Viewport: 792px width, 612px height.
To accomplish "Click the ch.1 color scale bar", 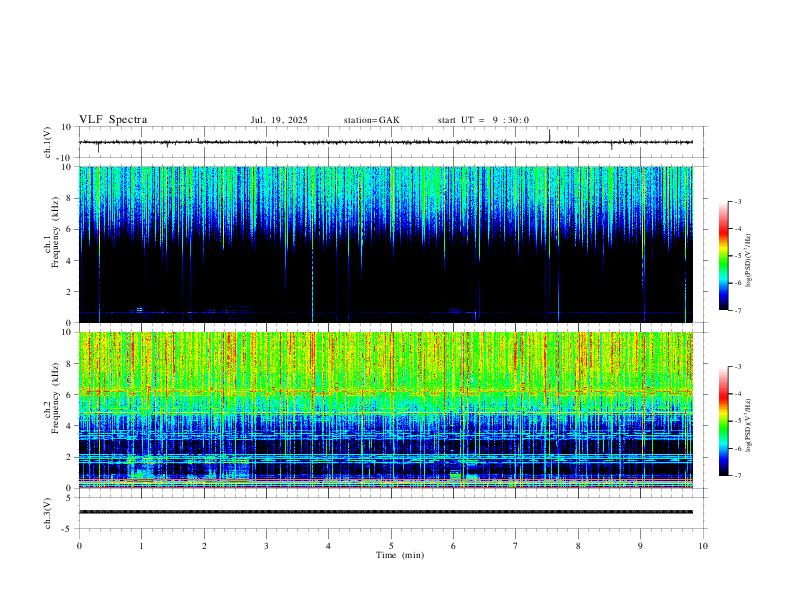I will [x=723, y=256].
